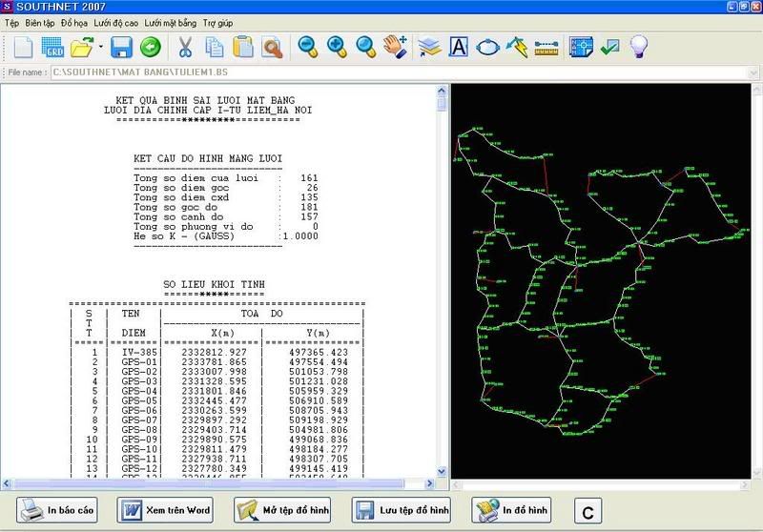Click the plain zoom window magnifier icon

[x=365, y=47]
